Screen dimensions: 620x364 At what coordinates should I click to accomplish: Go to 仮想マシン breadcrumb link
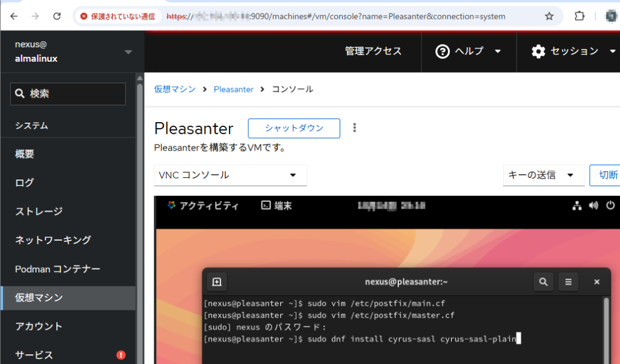pyautogui.click(x=175, y=89)
